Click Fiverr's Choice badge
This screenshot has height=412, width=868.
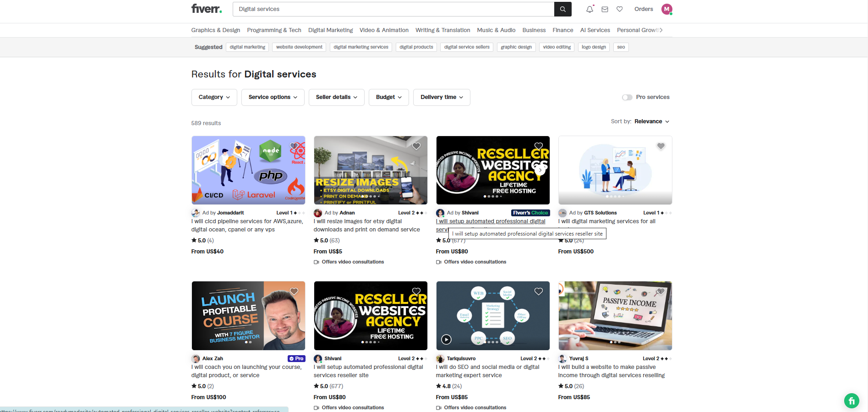coord(530,213)
